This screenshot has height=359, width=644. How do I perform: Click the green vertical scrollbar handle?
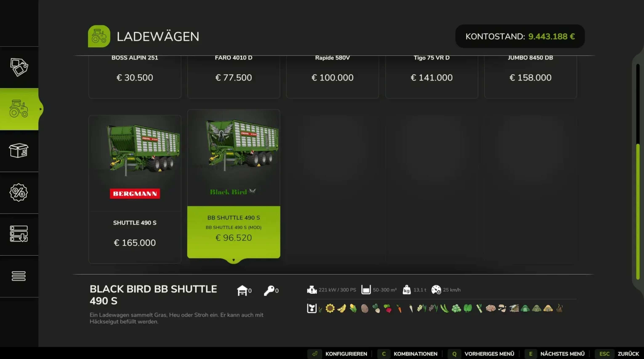[638, 211]
